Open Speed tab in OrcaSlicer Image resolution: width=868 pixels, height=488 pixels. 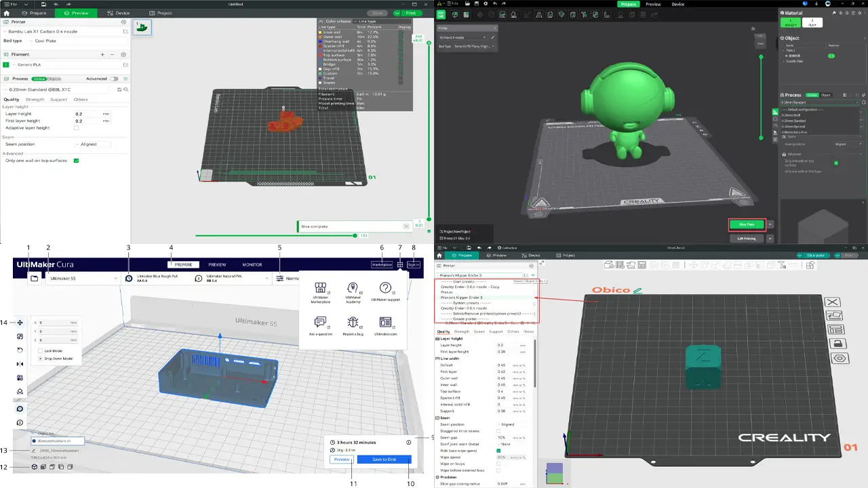pyautogui.click(x=479, y=331)
